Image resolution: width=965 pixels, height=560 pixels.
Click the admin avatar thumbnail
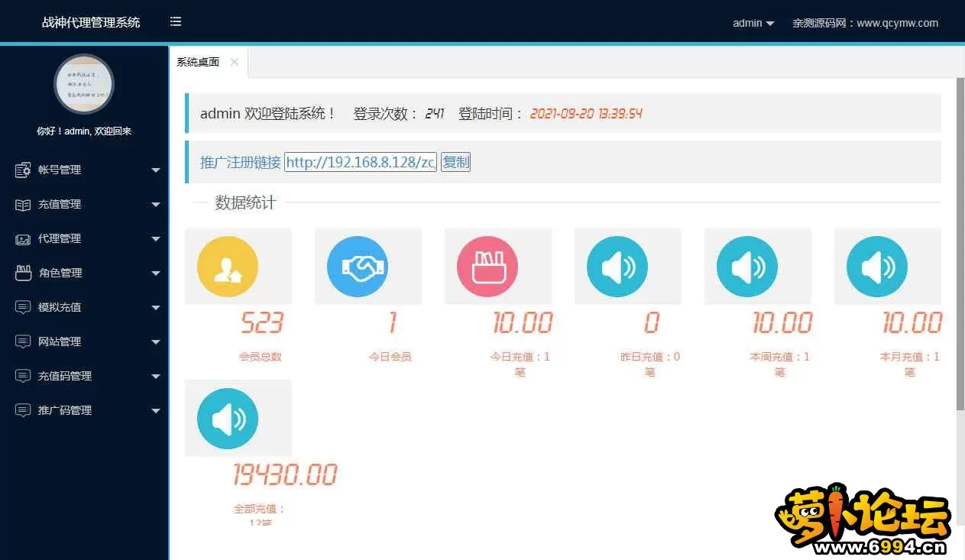84,84
